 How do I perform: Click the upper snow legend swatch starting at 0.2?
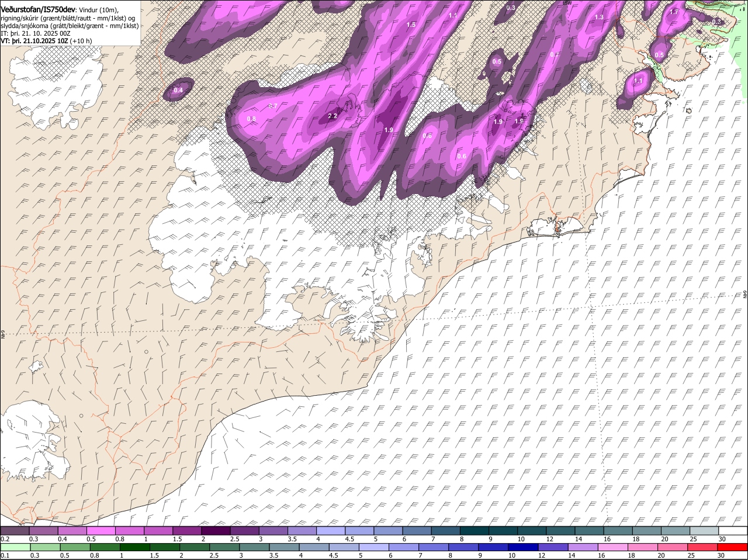[15, 531]
